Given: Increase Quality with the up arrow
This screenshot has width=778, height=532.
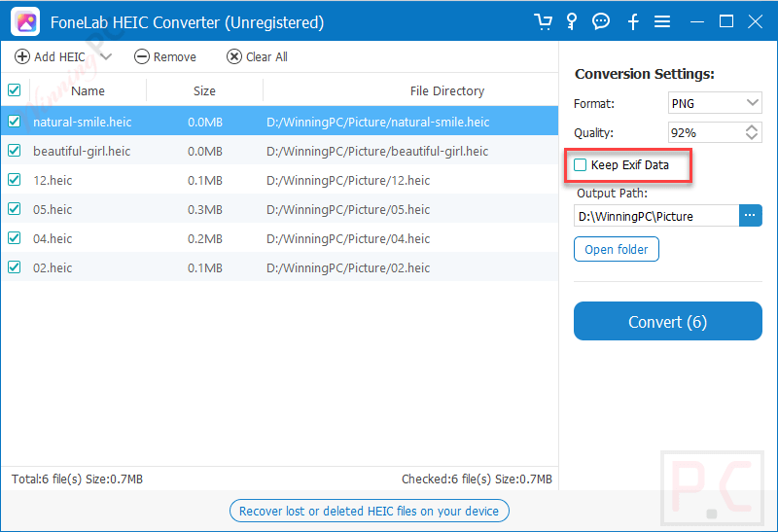Looking at the screenshot, I should (752, 127).
